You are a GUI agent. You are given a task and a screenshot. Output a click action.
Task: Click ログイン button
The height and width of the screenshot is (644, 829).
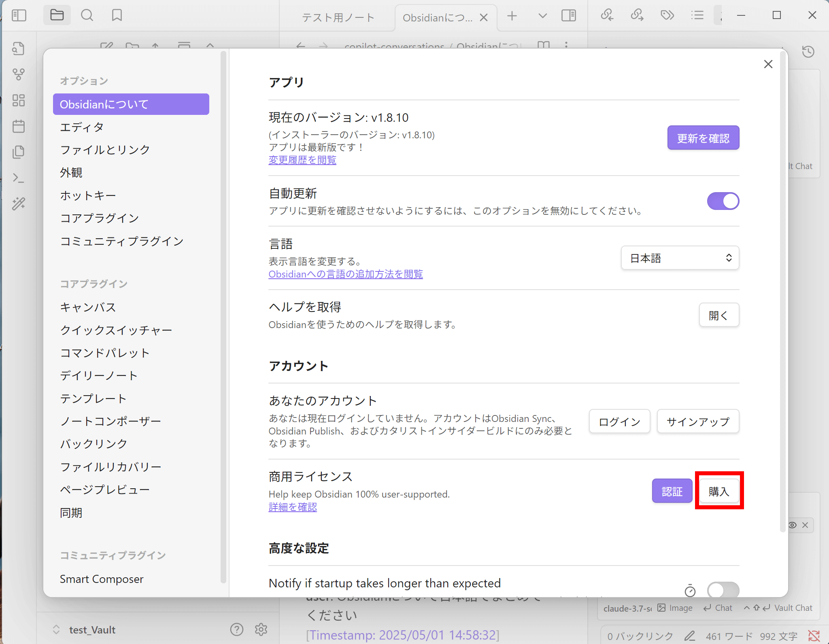coord(619,422)
